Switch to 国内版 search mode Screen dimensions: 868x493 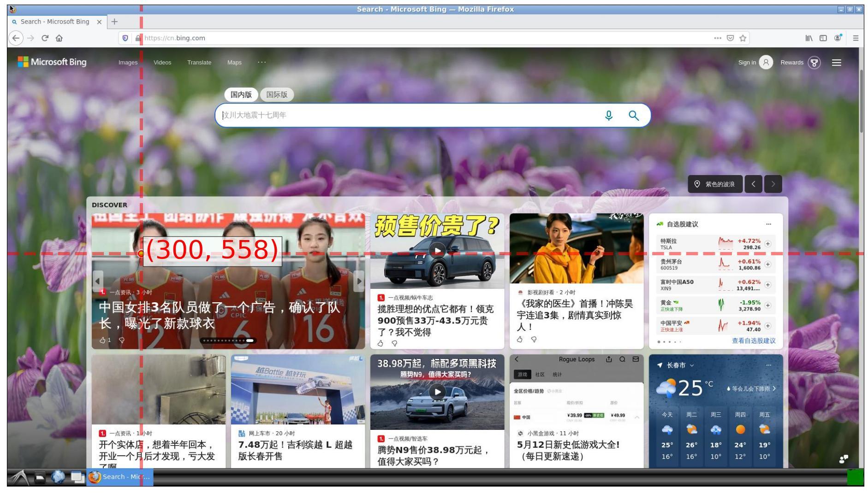click(241, 94)
